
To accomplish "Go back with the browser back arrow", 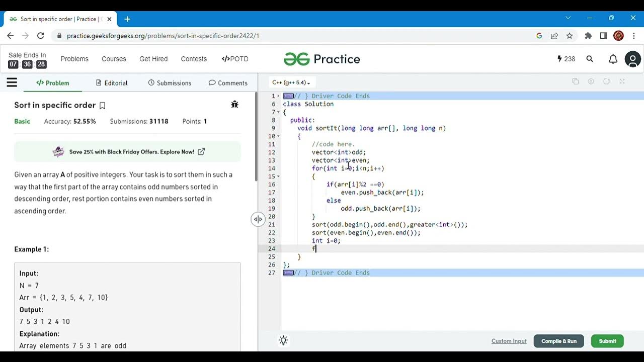I will (11, 36).
